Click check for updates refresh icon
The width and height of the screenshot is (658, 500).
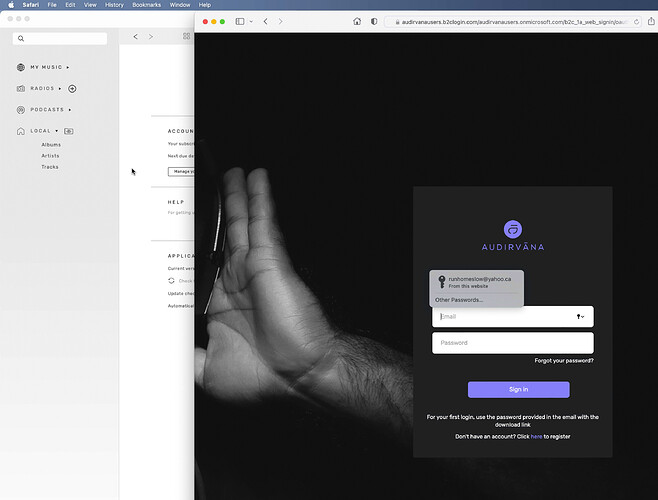(x=171, y=281)
